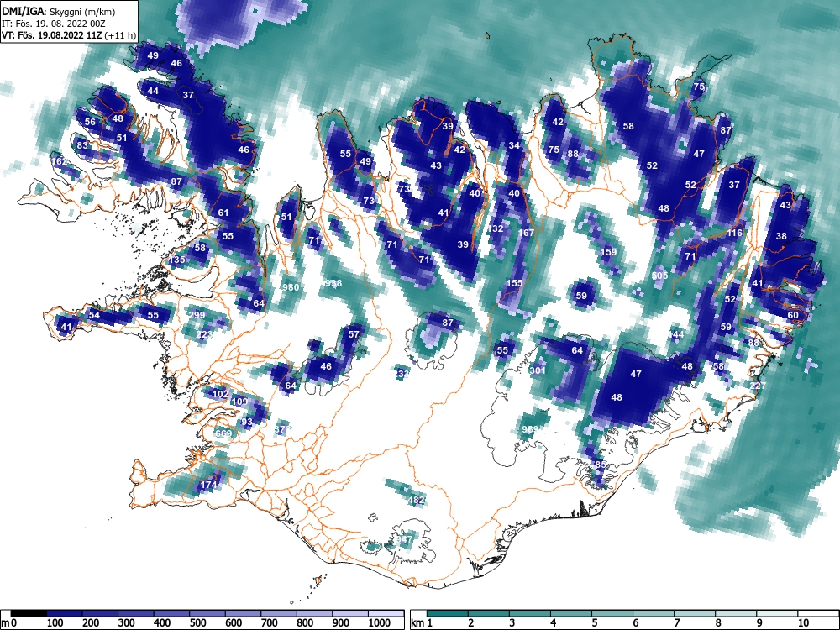Click the 'DMI/IGA: Skyggni (m/km)' title text
This screenshot has width=840, height=630.
[x=59, y=11]
